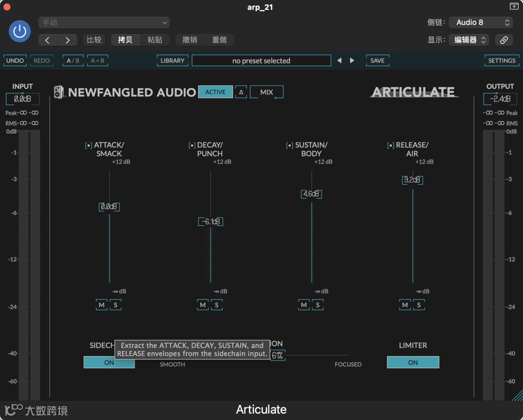523x420 pixels.
Task: Go to next preset with right chevron
Action: pyautogui.click(x=67, y=40)
